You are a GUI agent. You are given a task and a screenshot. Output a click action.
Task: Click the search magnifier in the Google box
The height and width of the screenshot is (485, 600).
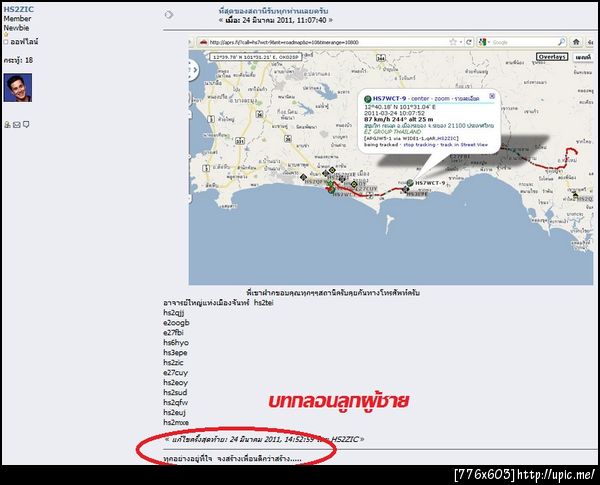pos(561,42)
